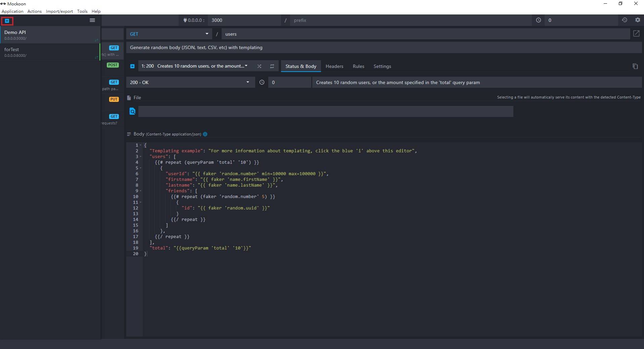Add a new route response

(x=132, y=66)
